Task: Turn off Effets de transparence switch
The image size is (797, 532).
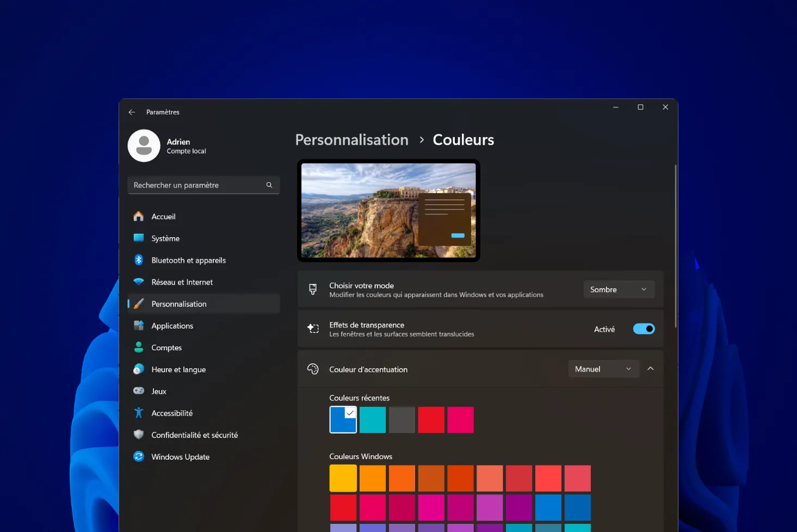Action: click(x=644, y=329)
